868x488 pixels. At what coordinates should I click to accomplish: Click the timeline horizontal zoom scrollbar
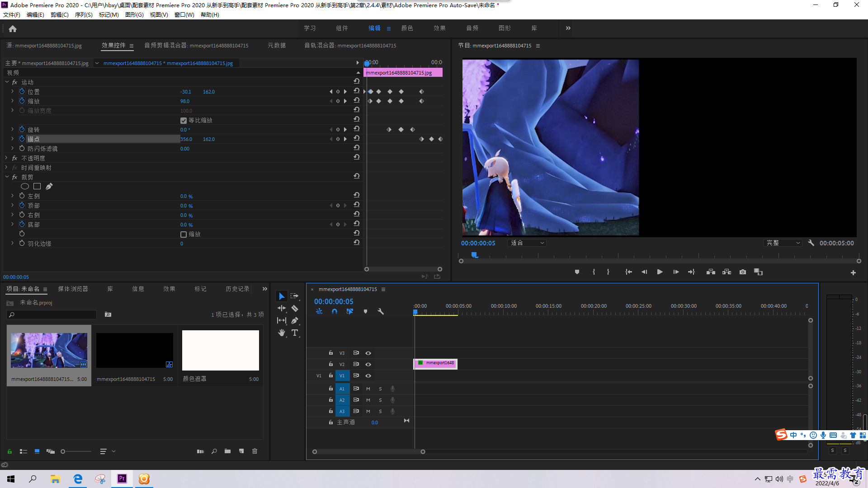click(368, 451)
